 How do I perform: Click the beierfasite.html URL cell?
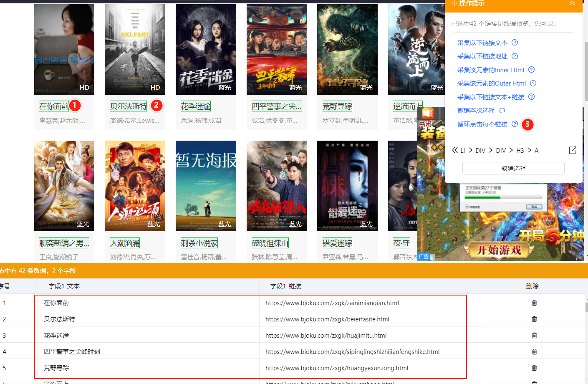[x=327, y=319]
